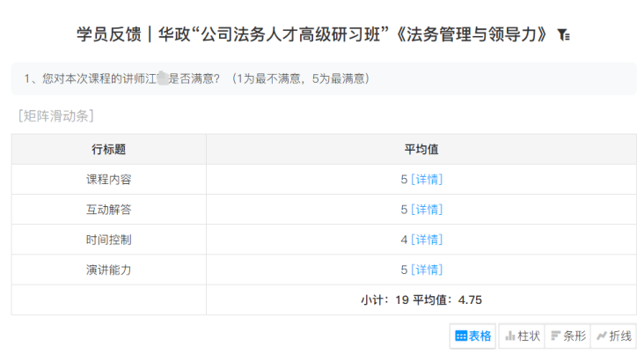Select the 演讲能力 row label

point(108,270)
